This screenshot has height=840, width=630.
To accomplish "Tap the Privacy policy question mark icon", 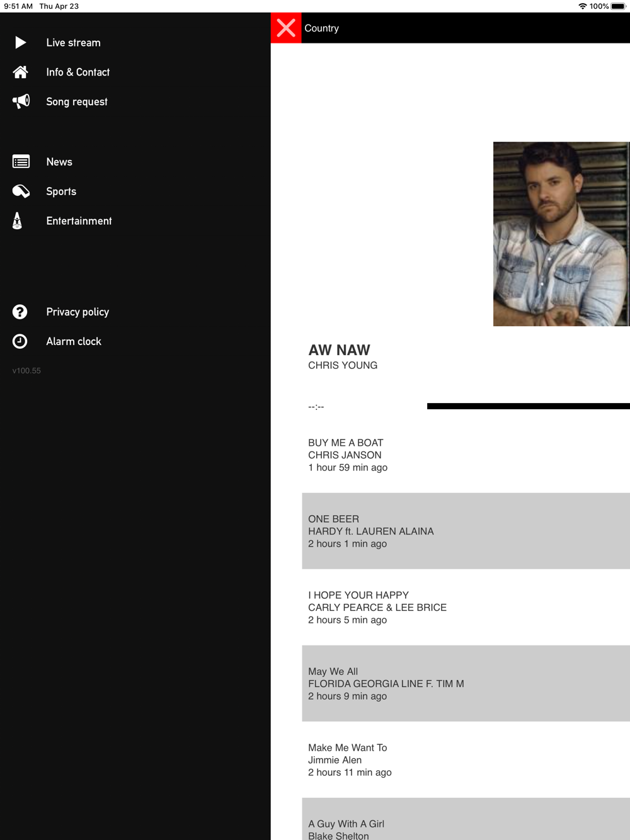I will click(20, 312).
